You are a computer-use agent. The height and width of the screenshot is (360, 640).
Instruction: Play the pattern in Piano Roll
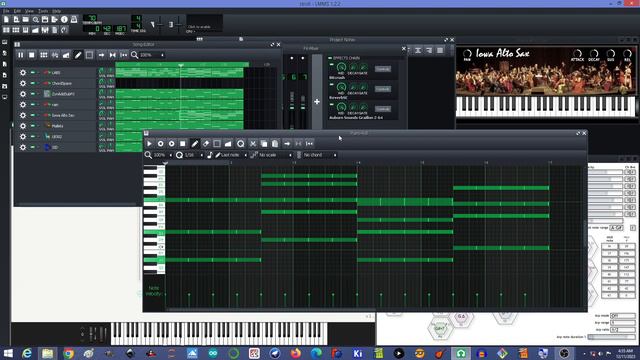pos(149,144)
